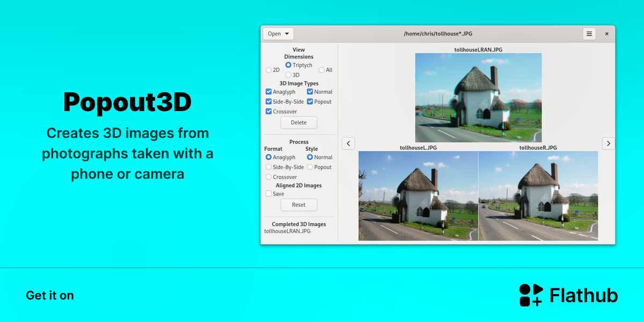Select the Triptych view option
This screenshot has width=644, height=322.
299,65
